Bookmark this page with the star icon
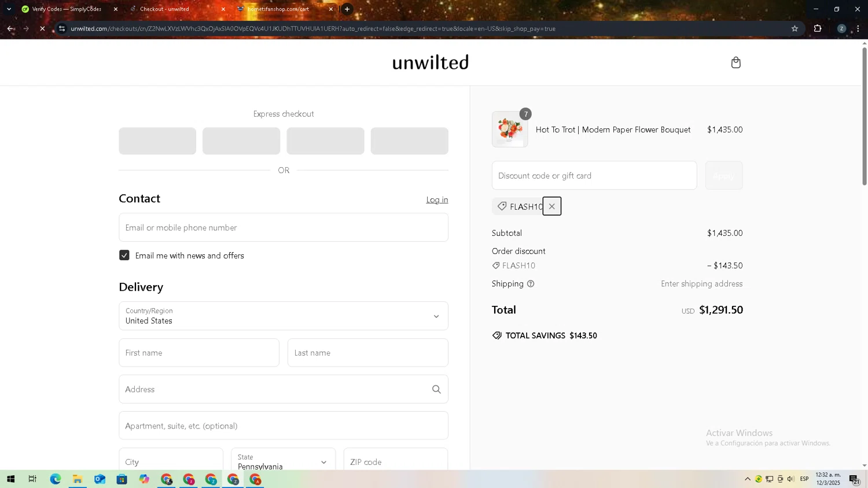 795,28
